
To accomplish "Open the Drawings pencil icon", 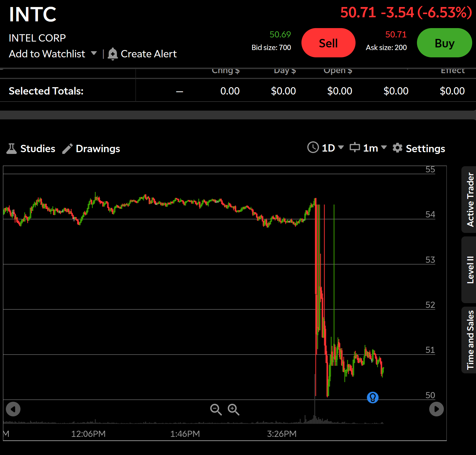I will [67, 149].
